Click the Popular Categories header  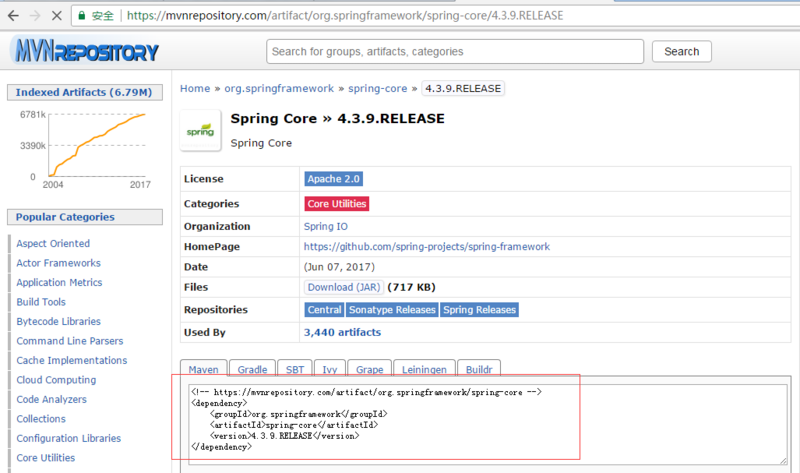pyautogui.click(x=84, y=217)
